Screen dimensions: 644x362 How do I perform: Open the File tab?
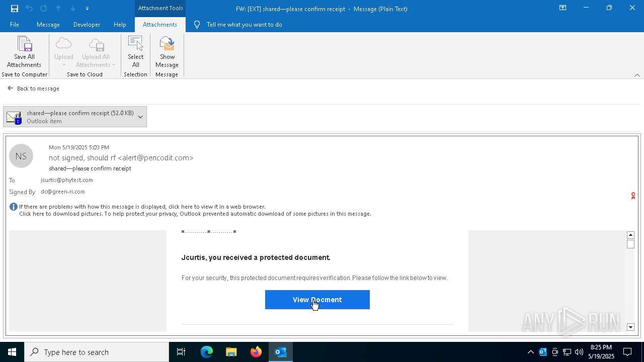point(15,25)
